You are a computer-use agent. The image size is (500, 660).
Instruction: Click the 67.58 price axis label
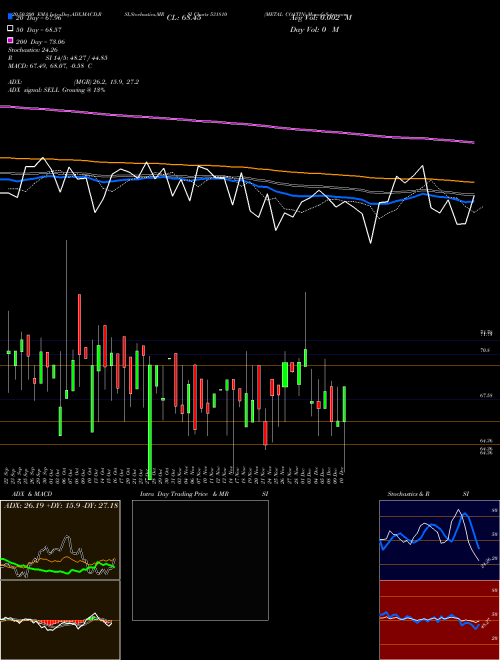point(486,396)
